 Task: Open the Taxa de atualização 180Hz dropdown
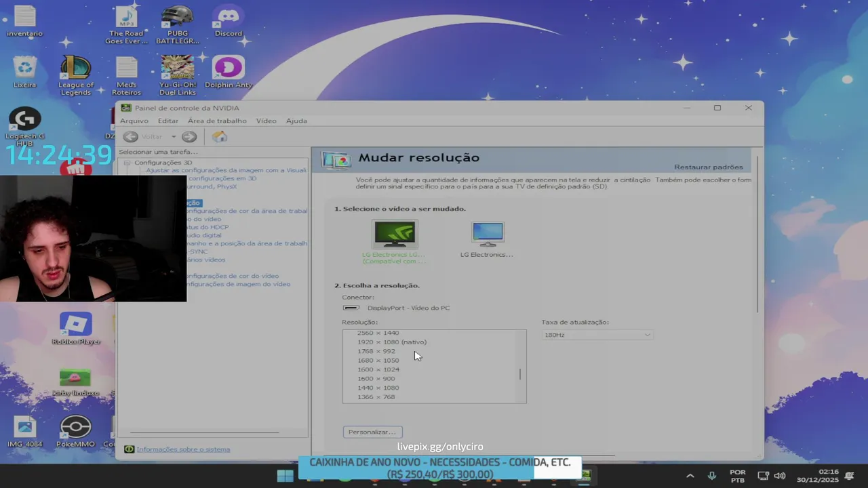click(x=597, y=335)
